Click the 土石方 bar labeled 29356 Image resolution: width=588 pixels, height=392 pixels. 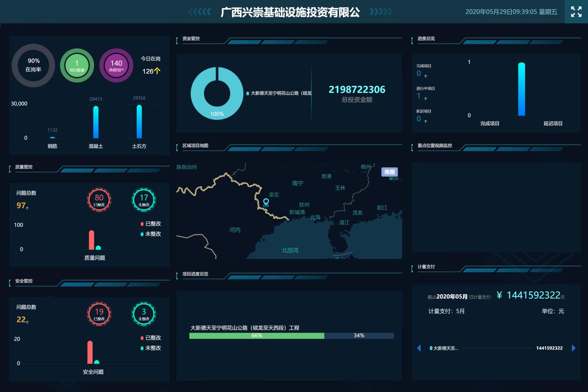click(x=139, y=121)
